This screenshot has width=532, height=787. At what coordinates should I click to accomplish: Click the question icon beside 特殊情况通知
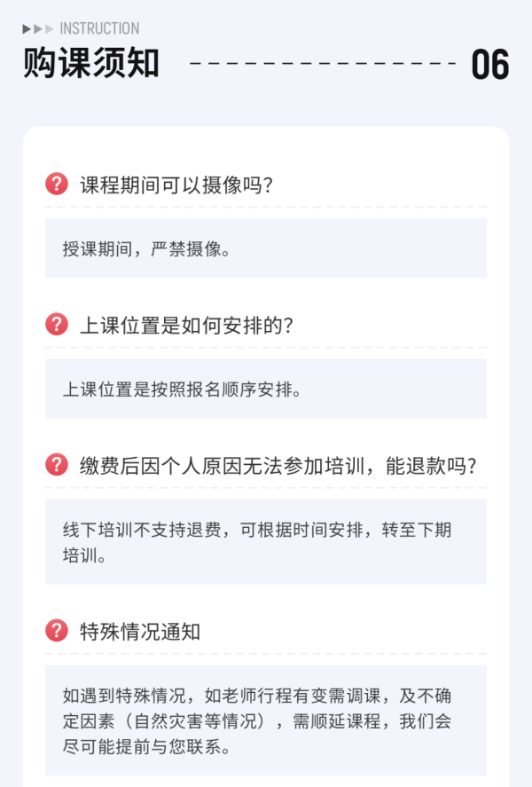point(57,631)
